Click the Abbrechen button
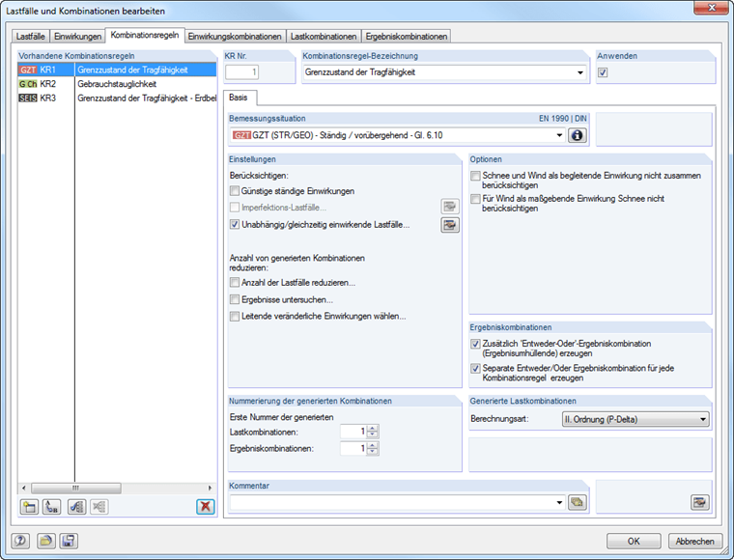Viewport: 734px width, 560px height. pyautogui.click(x=694, y=541)
